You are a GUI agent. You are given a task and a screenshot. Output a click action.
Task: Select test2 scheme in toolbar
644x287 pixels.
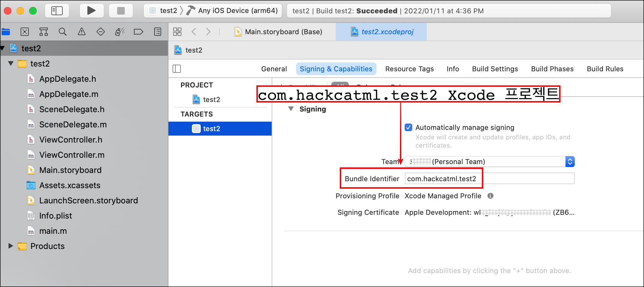(163, 11)
